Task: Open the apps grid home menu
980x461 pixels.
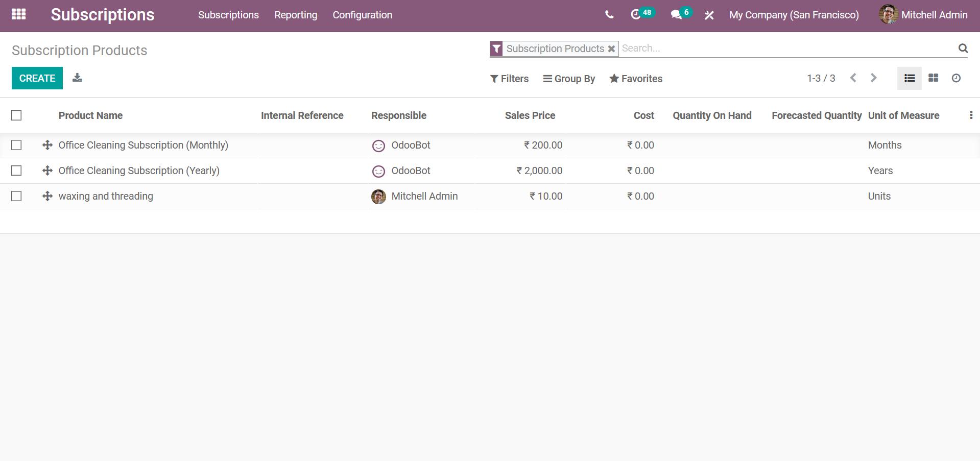Action: [18, 14]
